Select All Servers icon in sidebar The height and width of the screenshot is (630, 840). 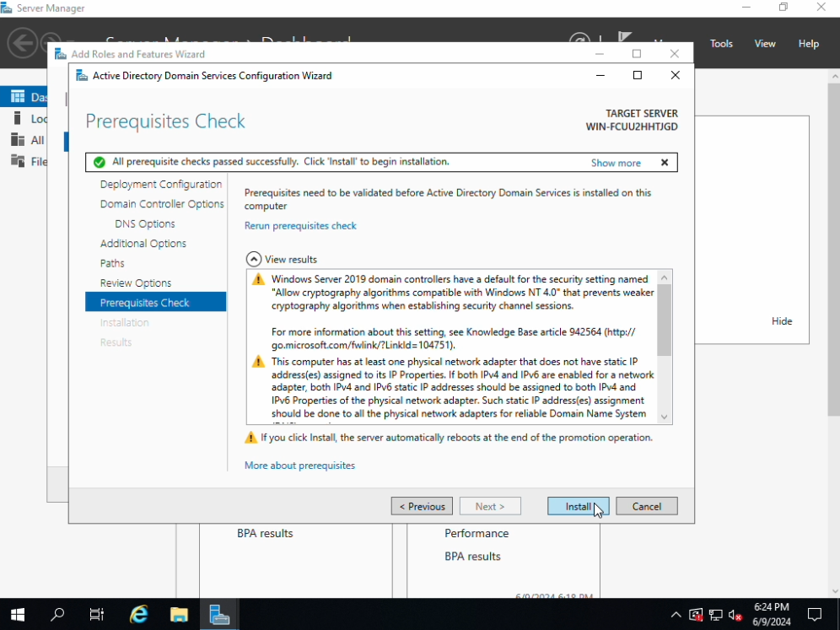click(x=18, y=140)
